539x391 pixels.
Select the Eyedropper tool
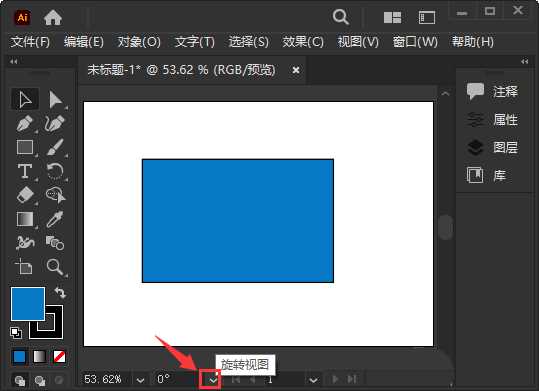click(x=55, y=219)
